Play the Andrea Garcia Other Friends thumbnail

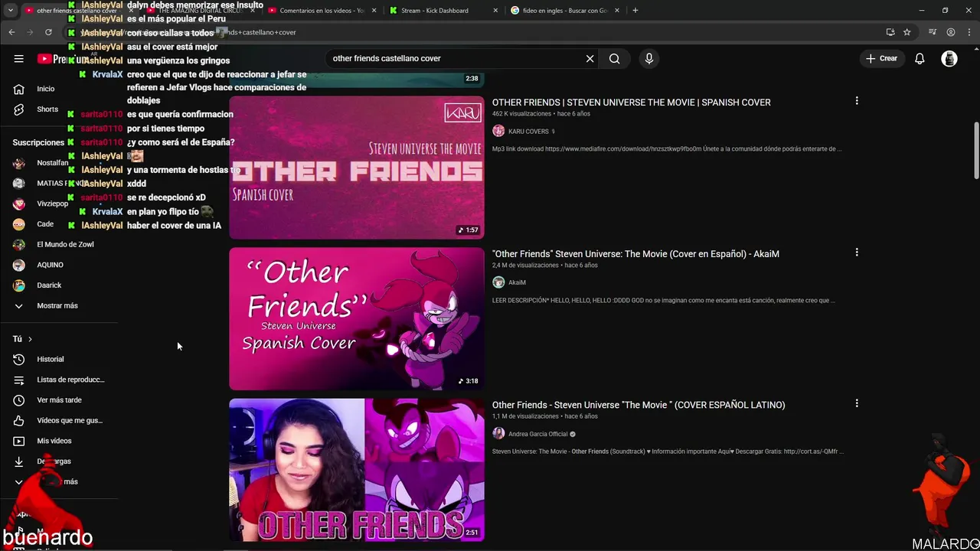tap(357, 470)
